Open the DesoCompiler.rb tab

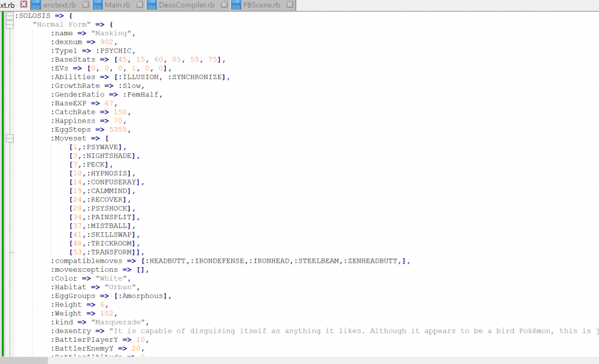click(187, 5)
